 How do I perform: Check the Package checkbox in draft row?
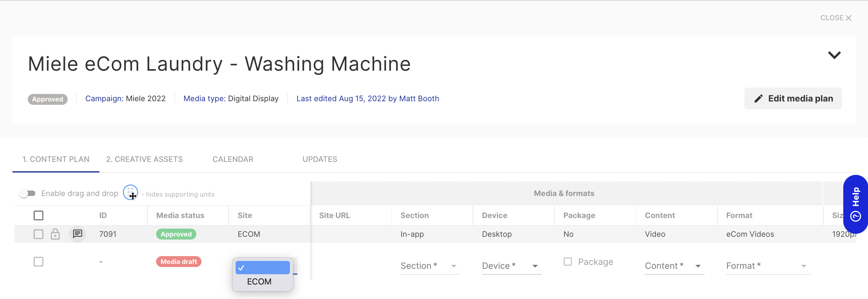click(568, 262)
